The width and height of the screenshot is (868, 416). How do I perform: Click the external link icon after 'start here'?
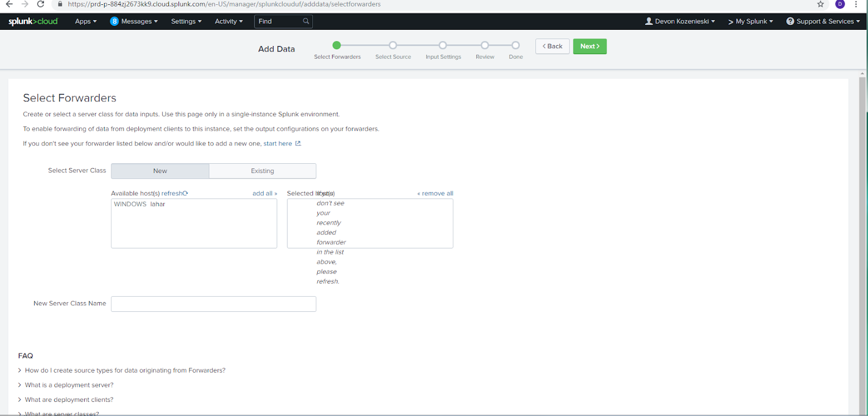click(x=298, y=144)
